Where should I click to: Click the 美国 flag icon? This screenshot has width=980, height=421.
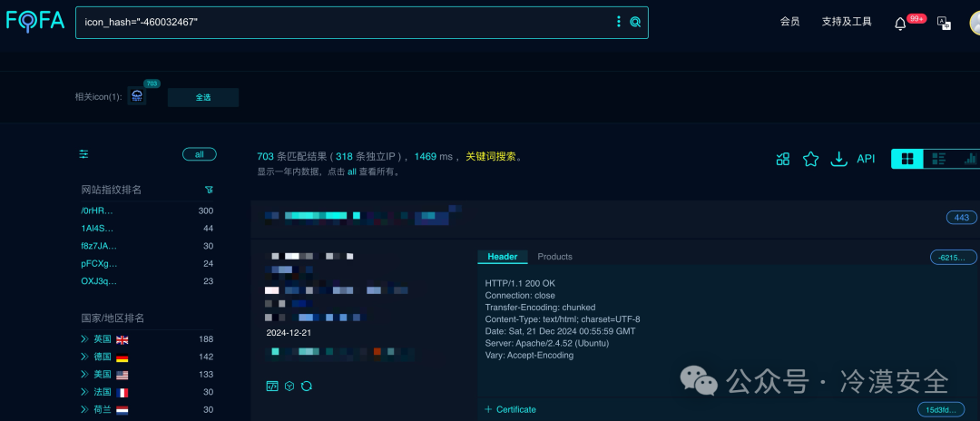[122, 375]
